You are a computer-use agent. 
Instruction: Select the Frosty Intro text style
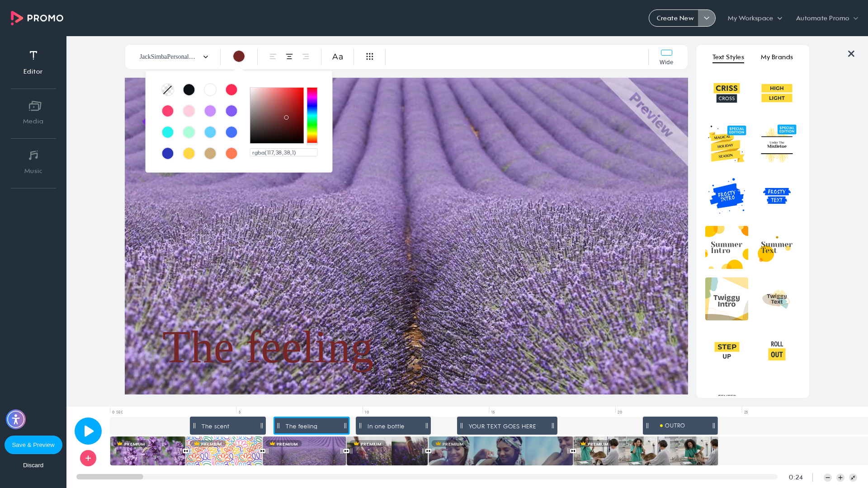click(726, 196)
